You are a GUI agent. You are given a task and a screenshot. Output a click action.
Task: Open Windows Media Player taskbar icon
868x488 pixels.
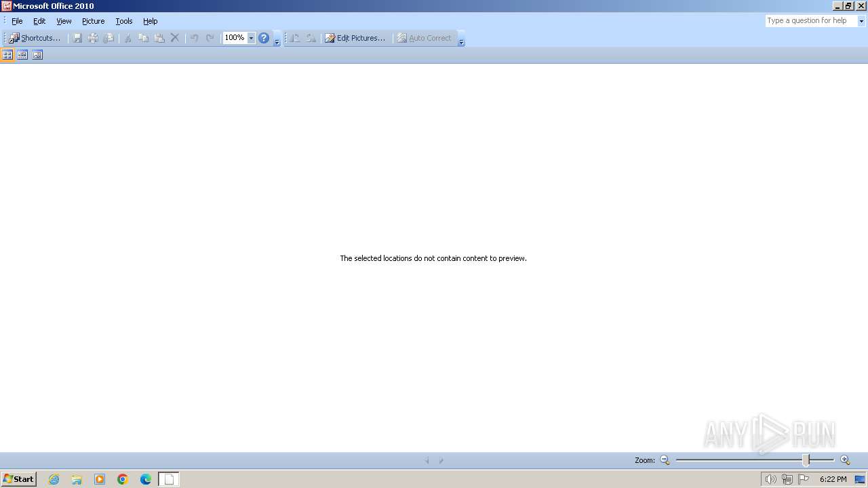coord(100,479)
